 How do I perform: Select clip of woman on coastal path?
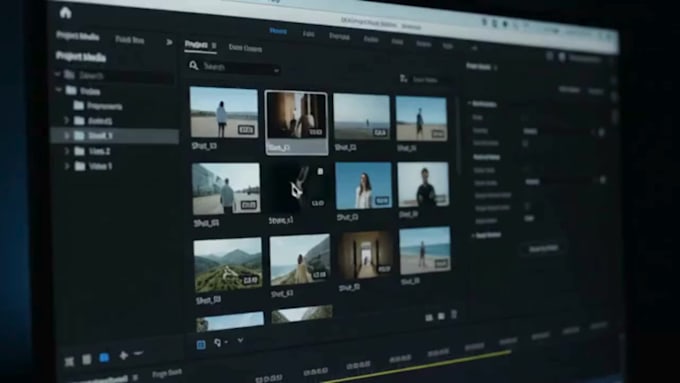pyautogui.click(x=300, y=259)
